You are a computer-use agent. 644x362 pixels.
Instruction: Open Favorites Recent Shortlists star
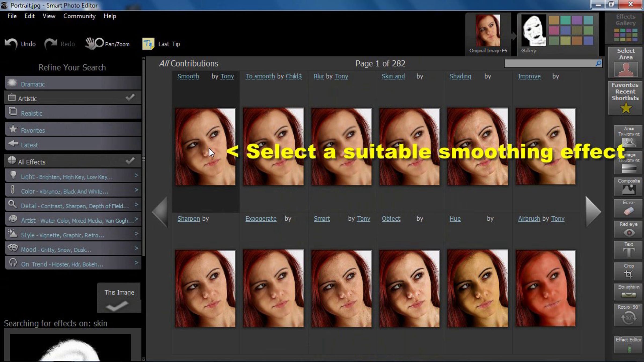point(625,108)
